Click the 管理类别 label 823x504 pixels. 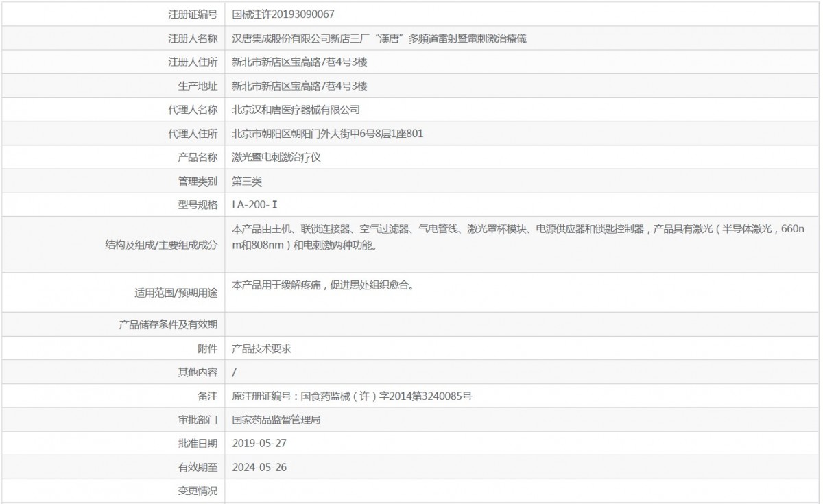pyautogui.click(x=198, y=181)
